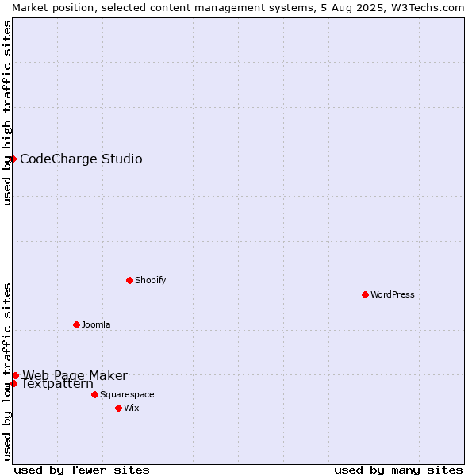
Task: Select the Shopify data point marker
Action: [x=129, y=280]
